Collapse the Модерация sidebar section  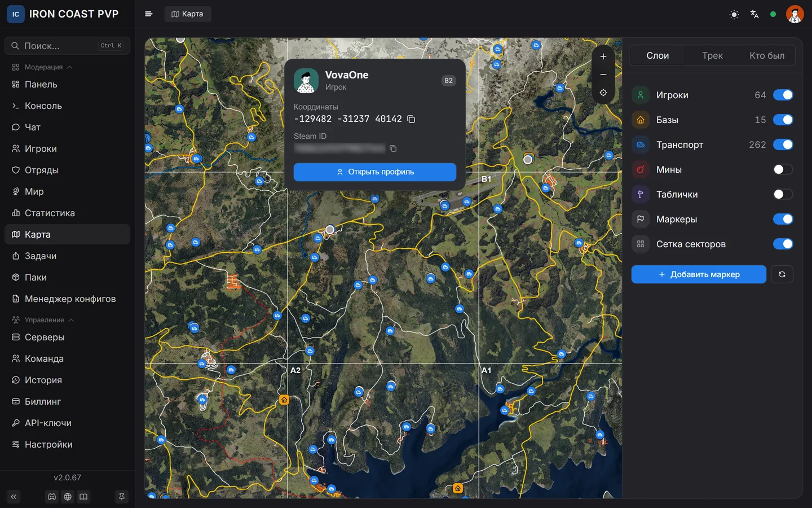tap(43, 67)
